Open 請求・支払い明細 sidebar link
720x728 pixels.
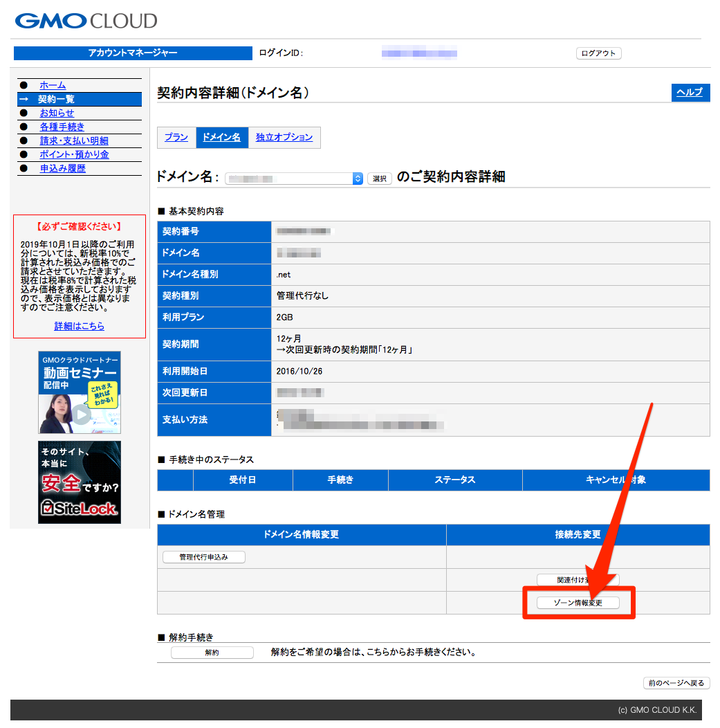tap(73, 140)
